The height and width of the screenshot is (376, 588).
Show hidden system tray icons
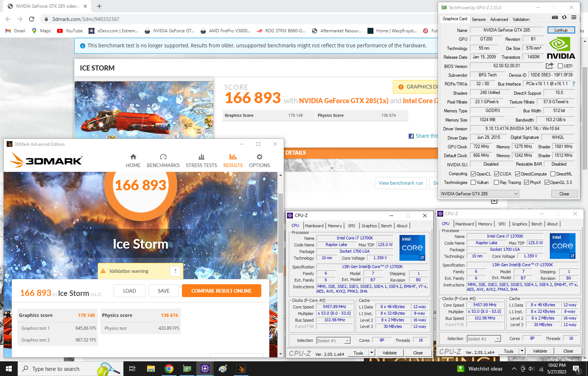[514, 369]
